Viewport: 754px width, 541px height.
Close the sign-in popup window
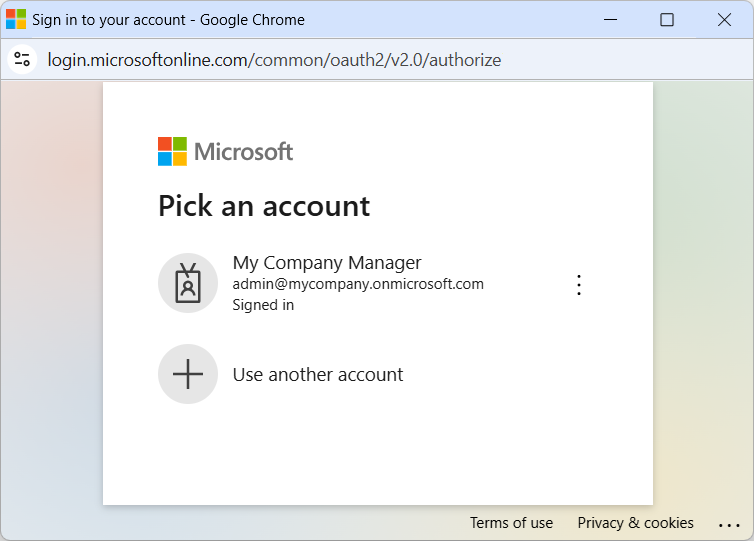pos(724,20)
